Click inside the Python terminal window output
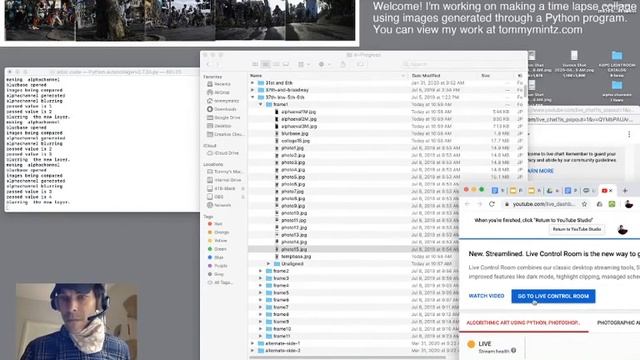 tap(102, 143)
